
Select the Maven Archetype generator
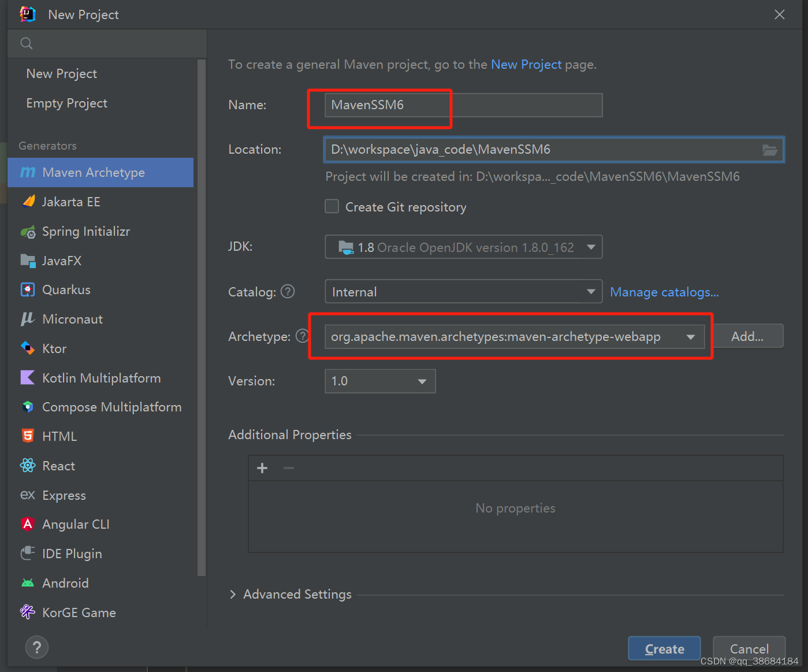100,172
